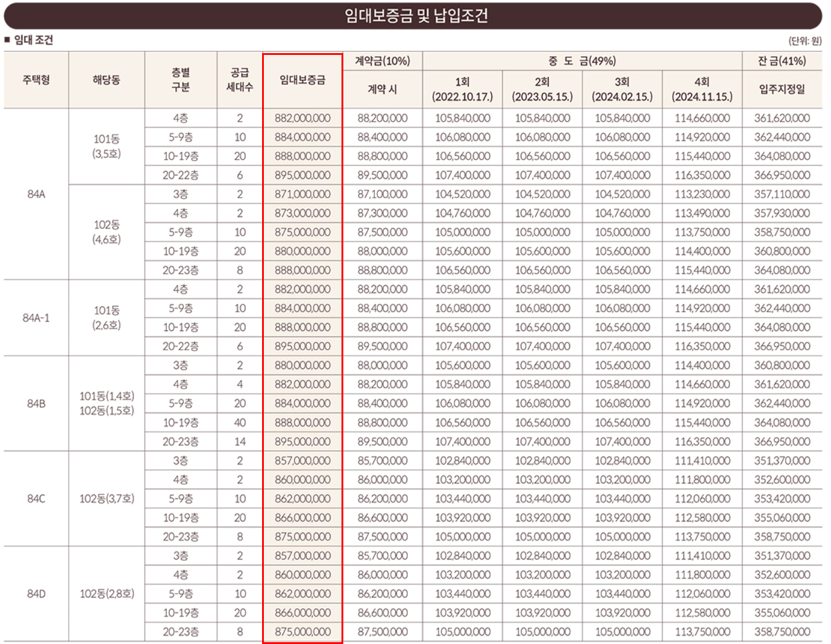Select the deposit value 873,000,000

click(303, 213)
